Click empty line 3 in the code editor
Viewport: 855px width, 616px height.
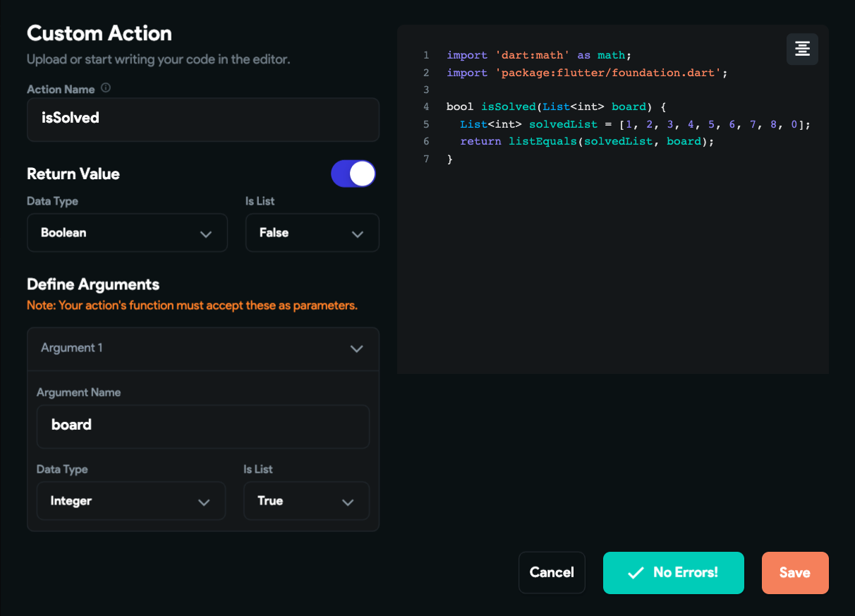564,90
